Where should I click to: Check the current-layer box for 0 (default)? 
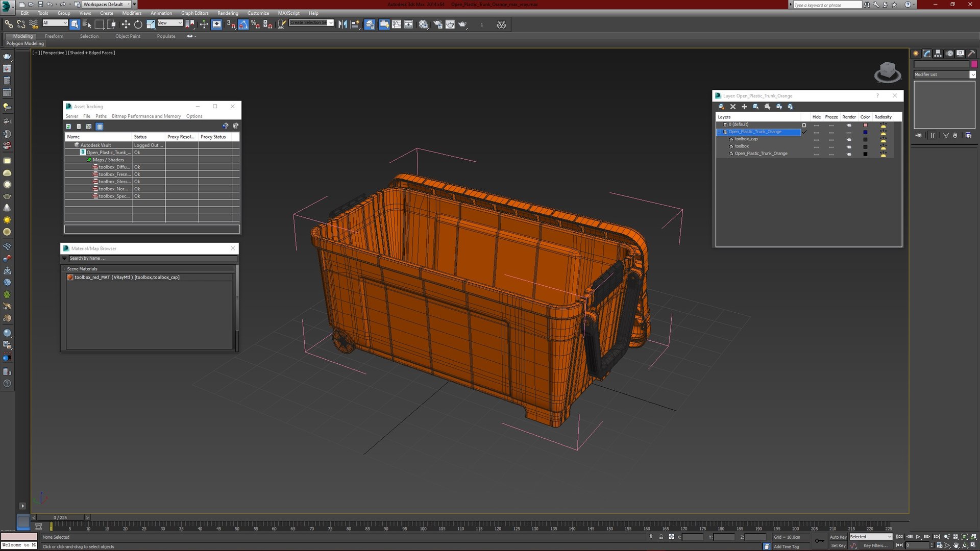click(x=804, y=125)
